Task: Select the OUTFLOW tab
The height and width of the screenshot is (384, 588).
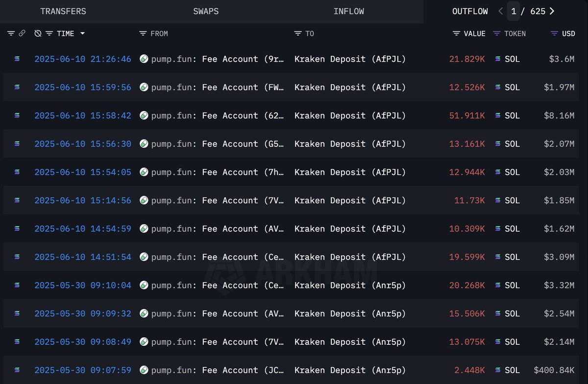Action: tap(470, 11)
